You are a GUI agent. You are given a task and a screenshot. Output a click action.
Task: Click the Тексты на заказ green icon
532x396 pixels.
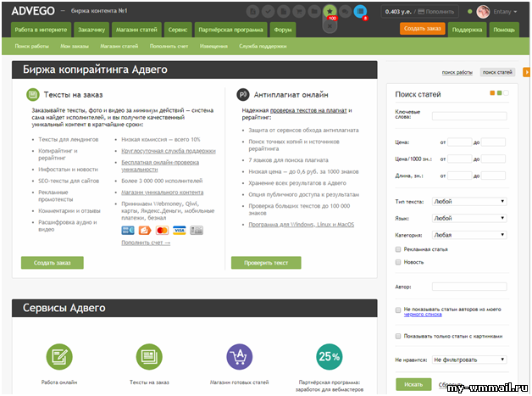(x=33, y=94)
